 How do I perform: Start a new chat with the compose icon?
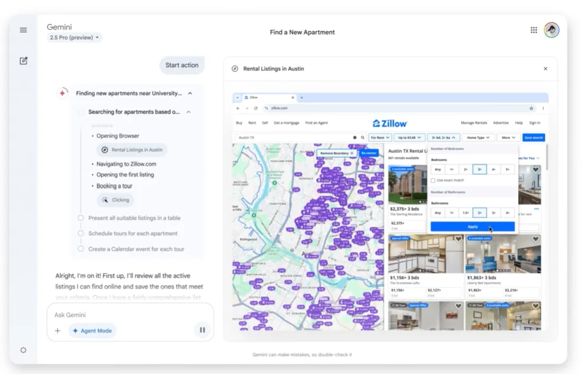point(24,61)
